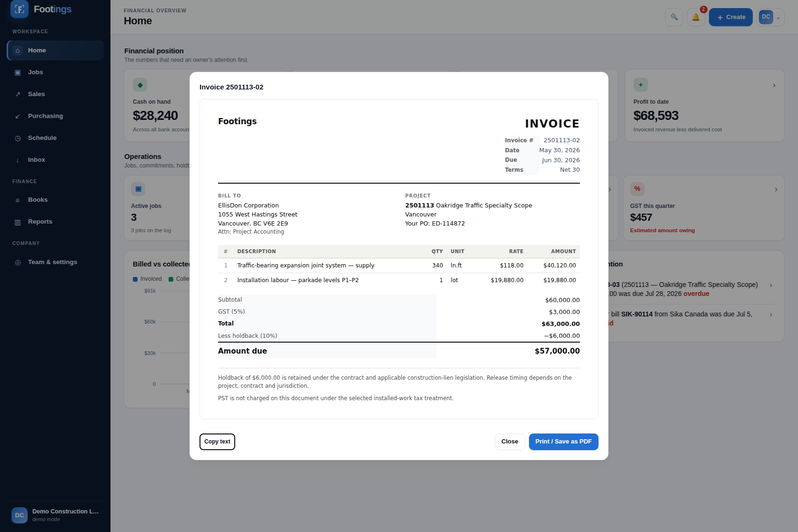
Task: Open the Purchasing section
Action: 55,116
